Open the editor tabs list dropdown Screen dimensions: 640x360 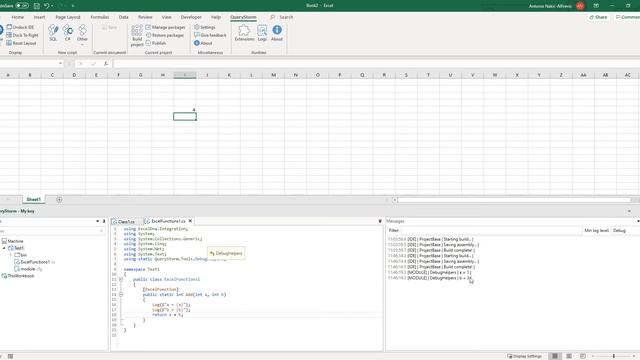tap(380, 221)
